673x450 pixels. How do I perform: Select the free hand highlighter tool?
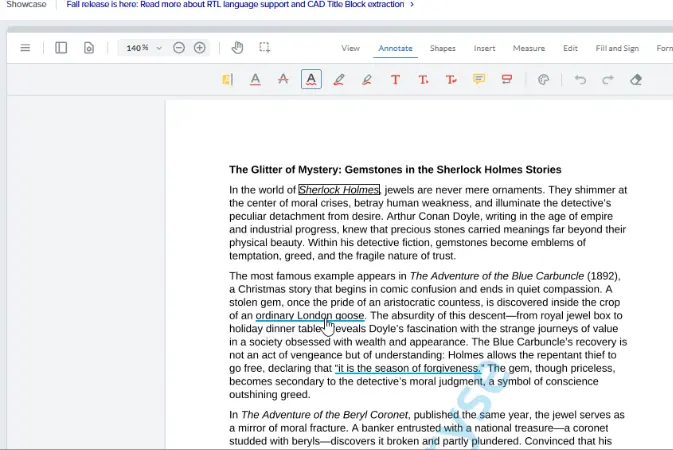coord(367,79)
